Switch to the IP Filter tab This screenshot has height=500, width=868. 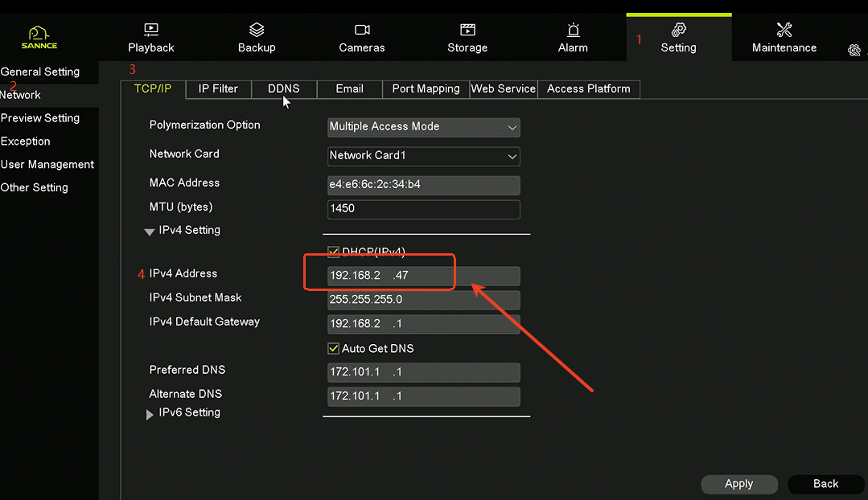click(218, 89)
